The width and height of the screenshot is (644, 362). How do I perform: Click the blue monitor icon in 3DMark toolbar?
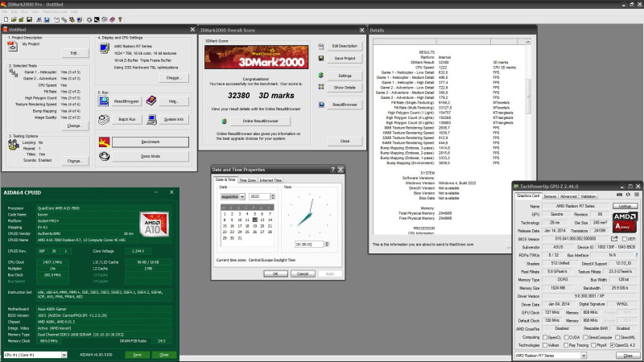47,19
